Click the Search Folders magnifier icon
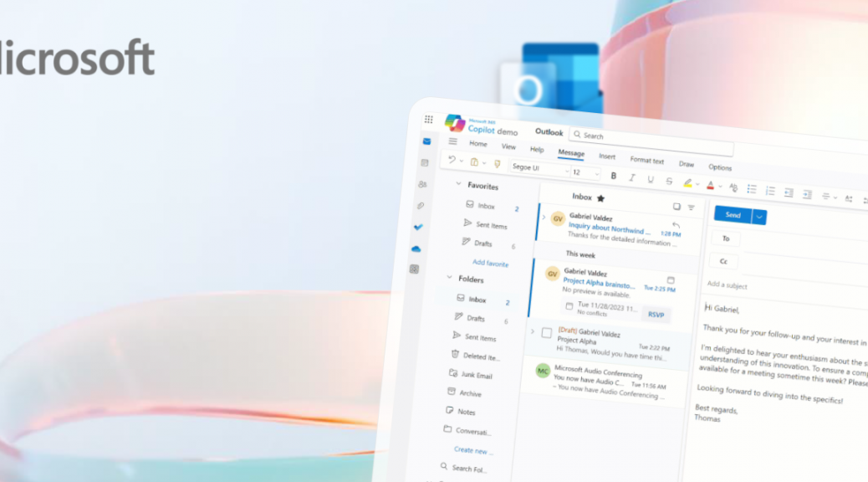 pos(444,466)
